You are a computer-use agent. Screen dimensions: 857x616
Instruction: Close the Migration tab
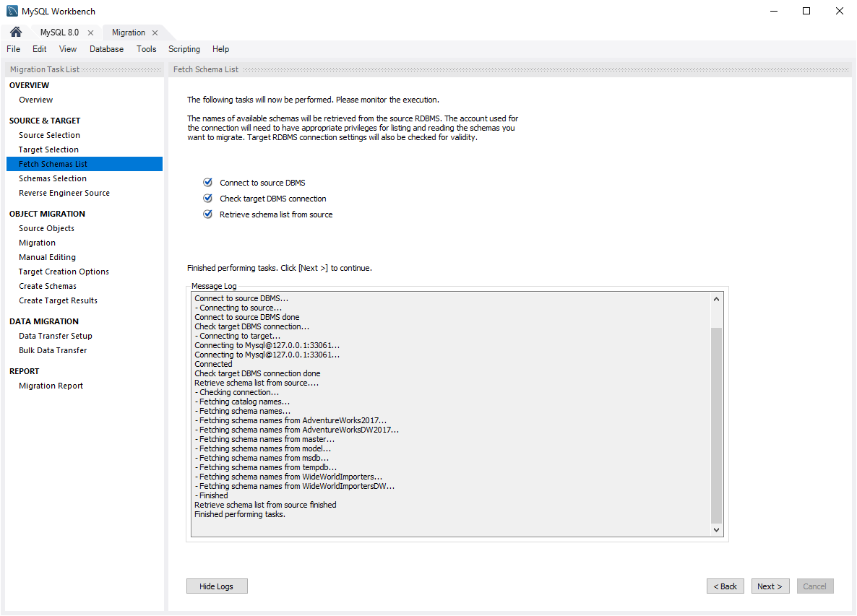tap(155, 33)
